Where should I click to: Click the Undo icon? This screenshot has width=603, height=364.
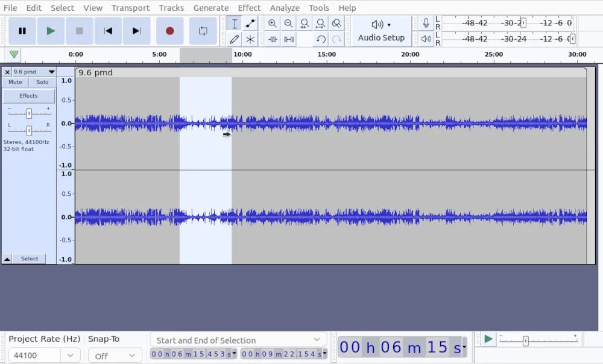coord(321,39)
